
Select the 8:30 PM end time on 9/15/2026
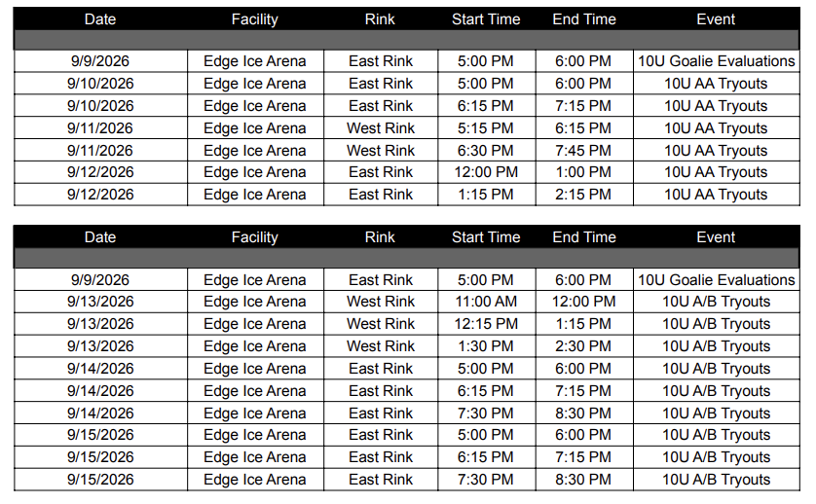[584, 480]
